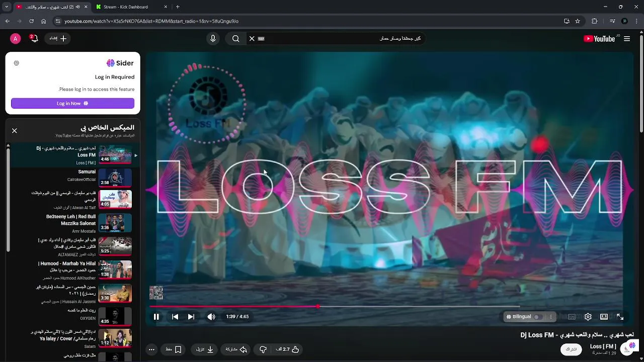Play OXYGEN video with 4:35 duration
Viewport: 644px width, 362px height.
pos(72,316)
